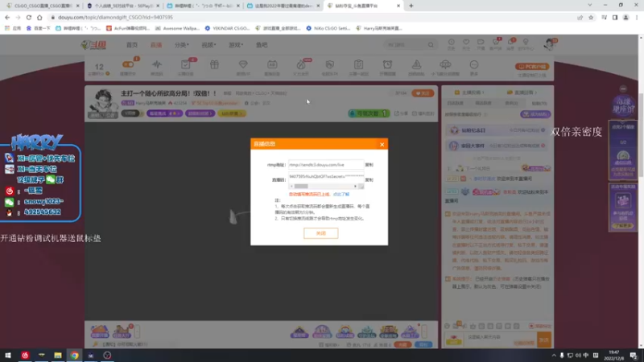Open the 奇缘星座馆 activity badge
The height and width of the screenshot is (362, 644).
(x=623, y=106)
